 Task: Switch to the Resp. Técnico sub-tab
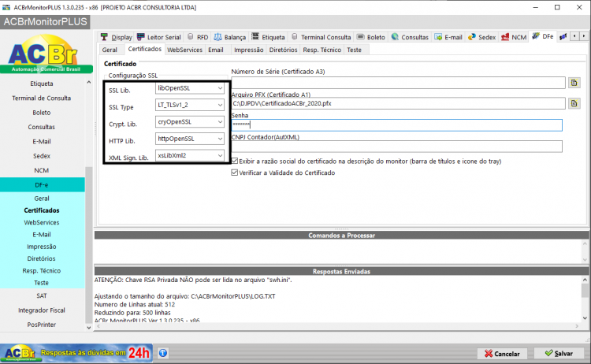click(322, 50)
